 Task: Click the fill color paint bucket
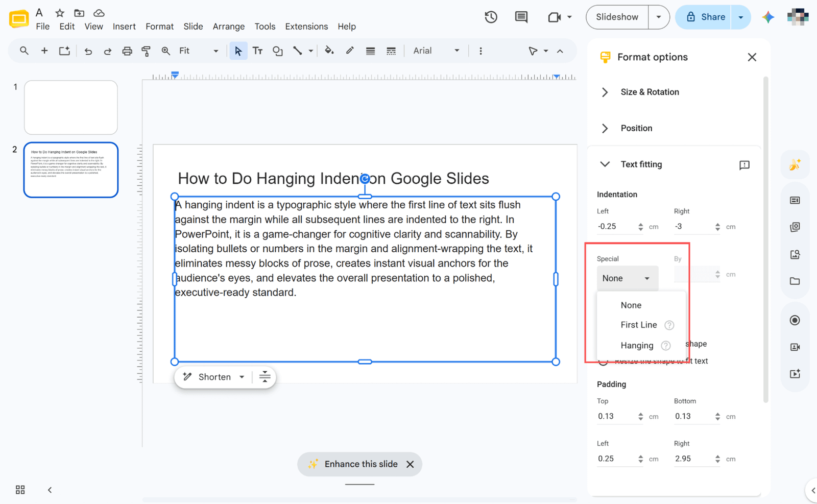tap(329, 51)
